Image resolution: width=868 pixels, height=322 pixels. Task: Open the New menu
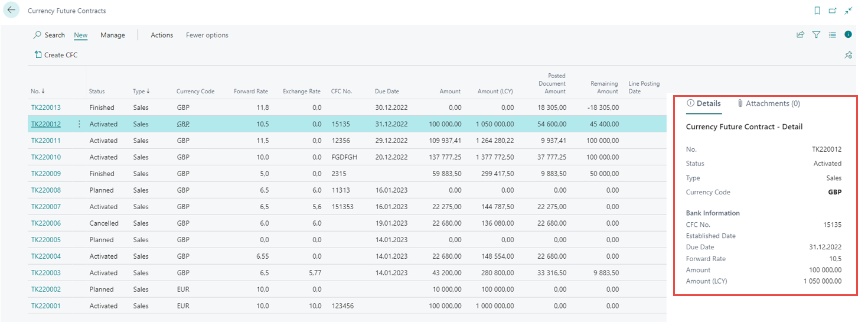pos(80,35)
